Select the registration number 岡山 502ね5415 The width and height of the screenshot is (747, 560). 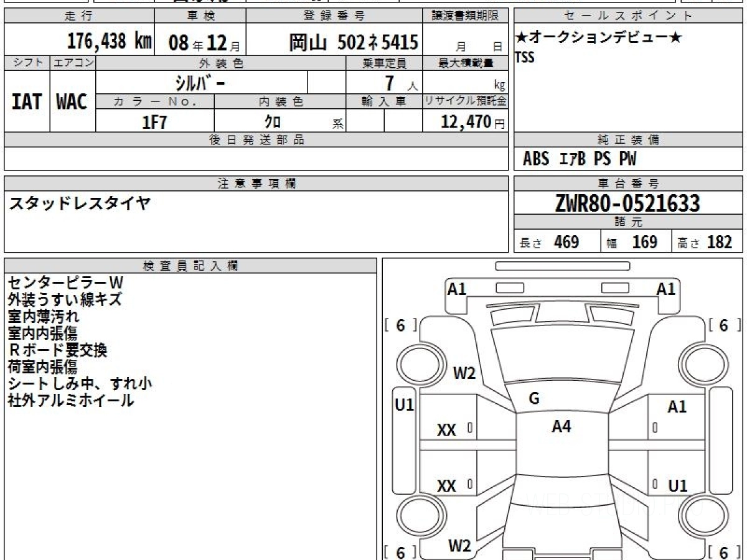[x=353, y=42]
